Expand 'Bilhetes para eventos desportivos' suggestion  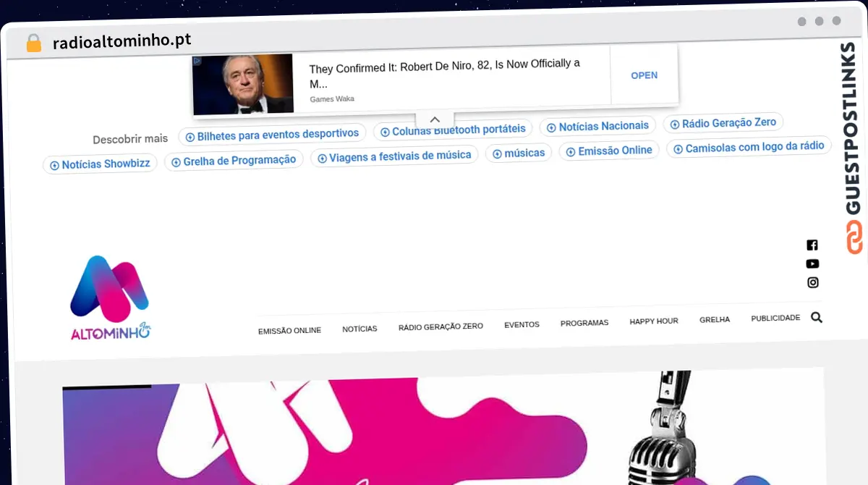point(272,134)
